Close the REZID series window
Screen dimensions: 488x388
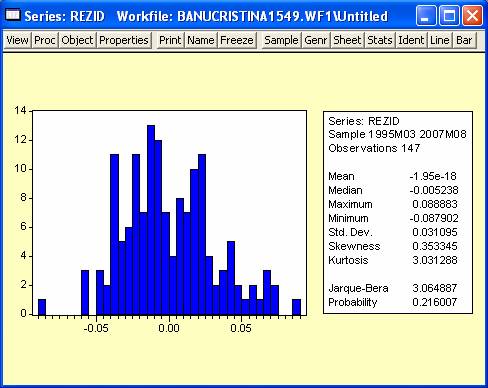(x=472, y=15)
